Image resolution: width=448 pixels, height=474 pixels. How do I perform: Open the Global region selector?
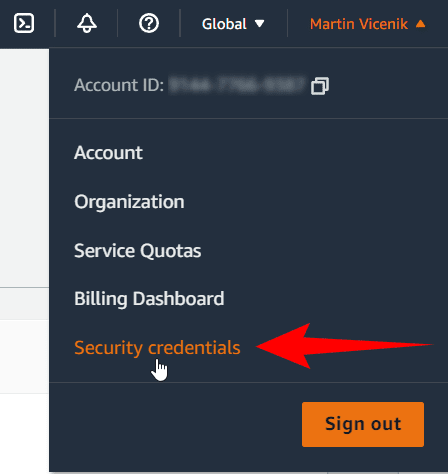coord(233,24)
